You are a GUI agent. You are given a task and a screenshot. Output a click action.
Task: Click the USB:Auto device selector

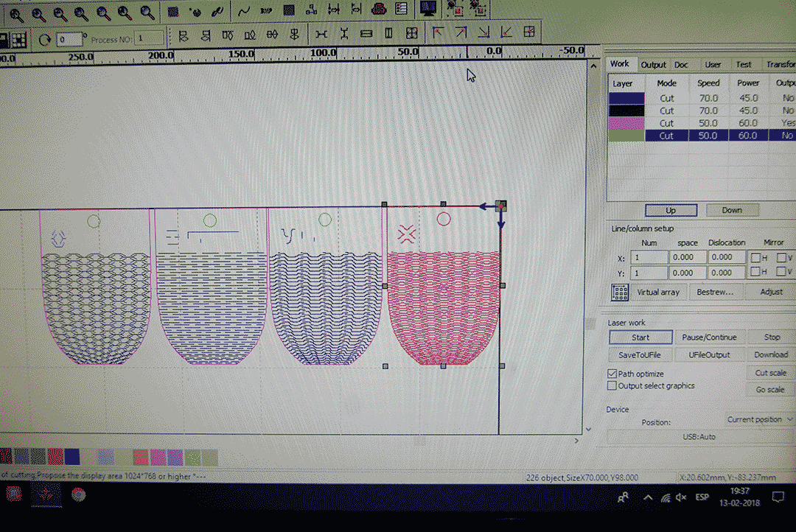(x=699, y=436)
